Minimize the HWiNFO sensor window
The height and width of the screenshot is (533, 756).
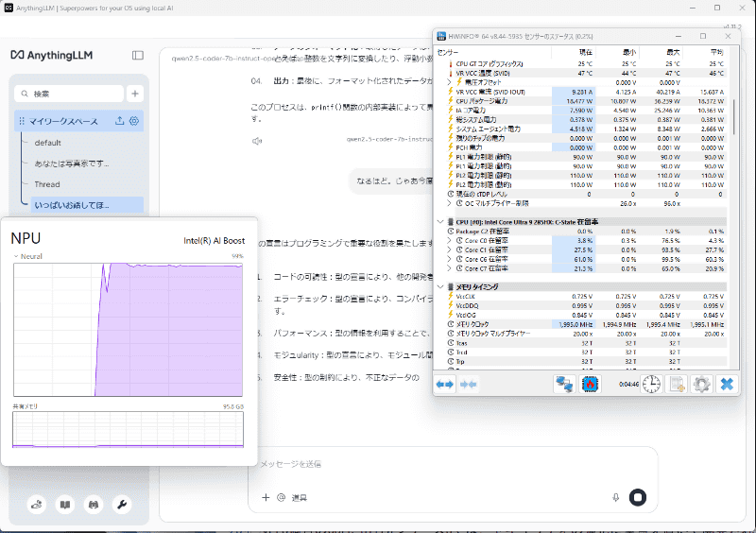coord(678,37)
